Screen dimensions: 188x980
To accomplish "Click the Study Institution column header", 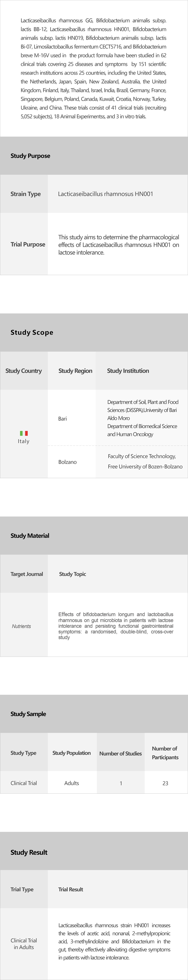I will coord(128,371).
